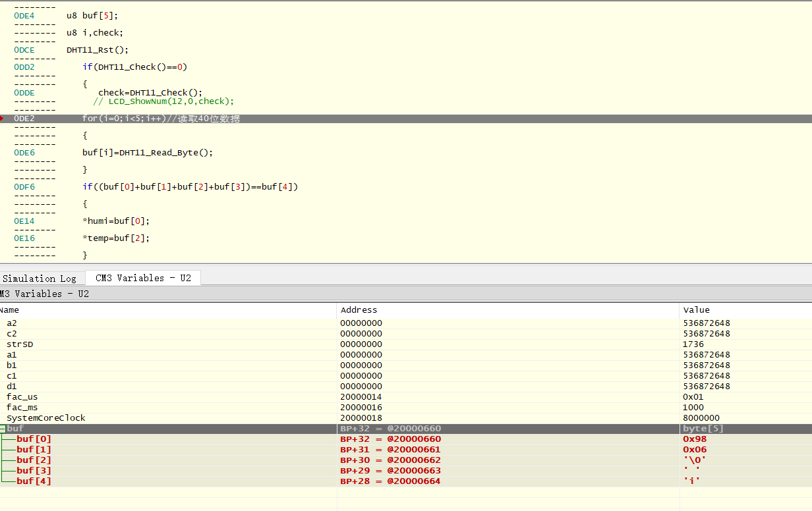Click address 0DCE in the code margin
The height and width of the screenshot is (511, 812).
coord(24,50)
